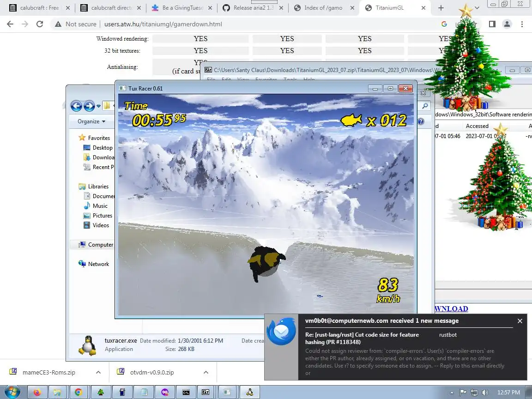Open the Organize dropdown menu
This screenshot has height=399, width=532.
click(91, 121)
